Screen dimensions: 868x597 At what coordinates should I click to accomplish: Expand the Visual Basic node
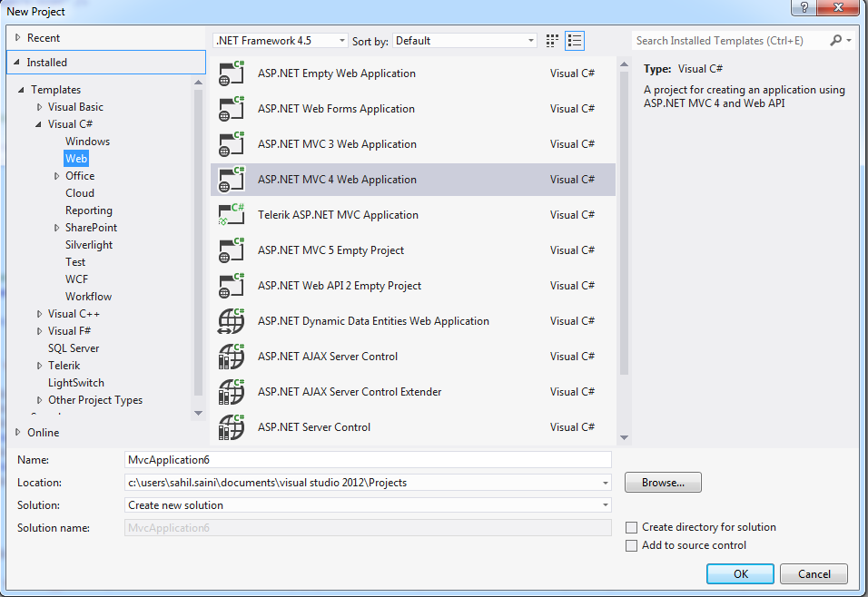(x=39, y=107)
